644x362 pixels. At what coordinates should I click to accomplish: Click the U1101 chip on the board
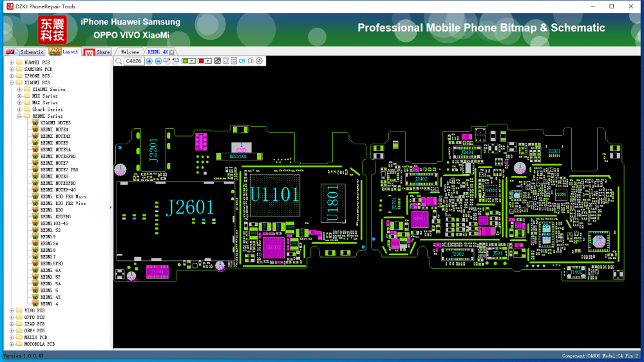pos(275,195)
